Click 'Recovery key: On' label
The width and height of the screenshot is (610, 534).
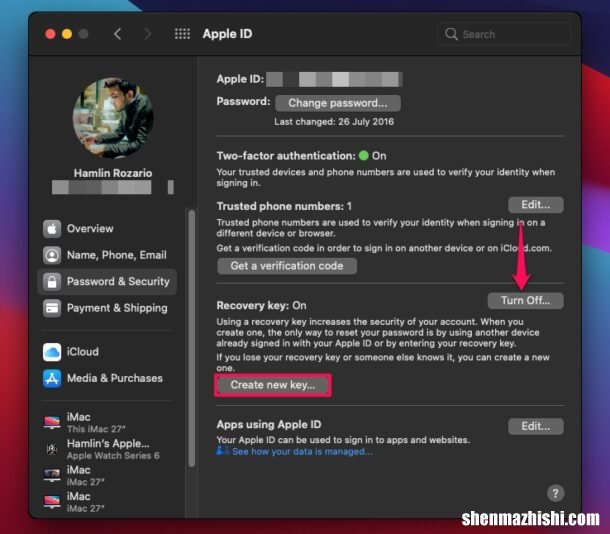[261, 306]
